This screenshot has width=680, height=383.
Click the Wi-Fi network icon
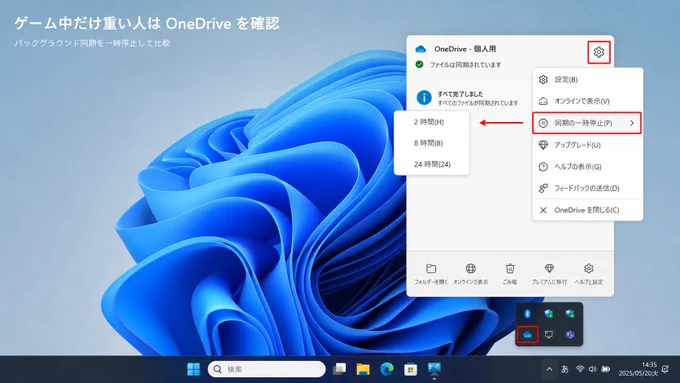(580, 369)
